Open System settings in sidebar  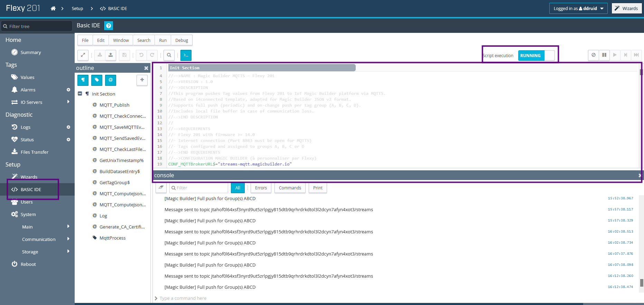point(28,214)
